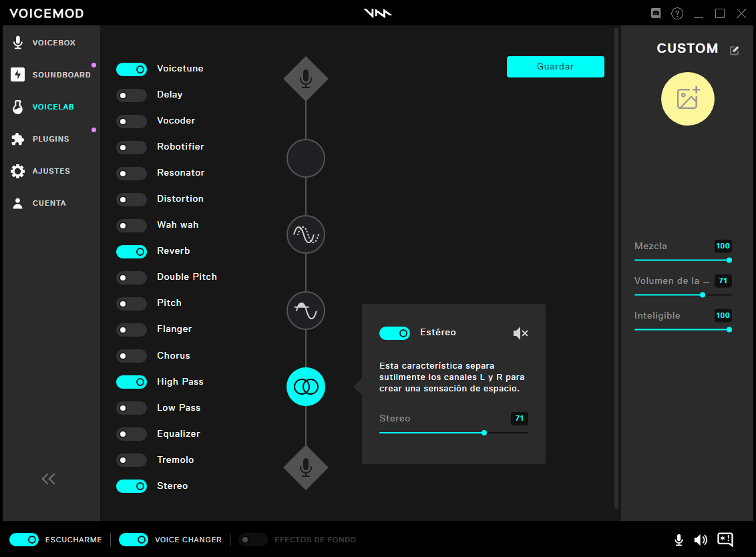
Task: Select the sine wave High Pass node
Action: (306, 311)
